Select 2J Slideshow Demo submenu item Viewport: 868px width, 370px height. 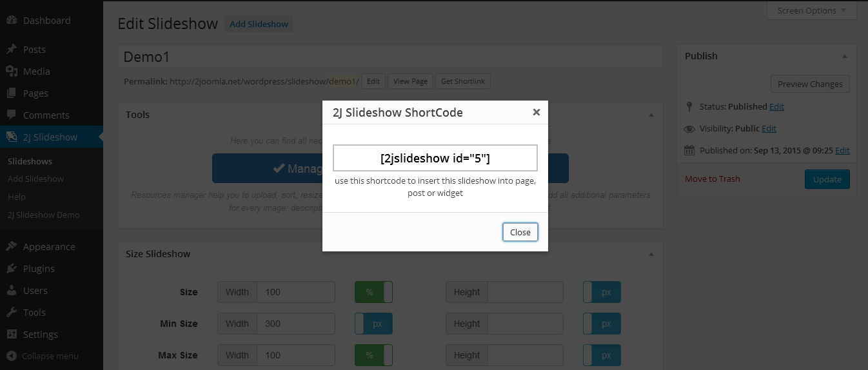tap(44, 215)
